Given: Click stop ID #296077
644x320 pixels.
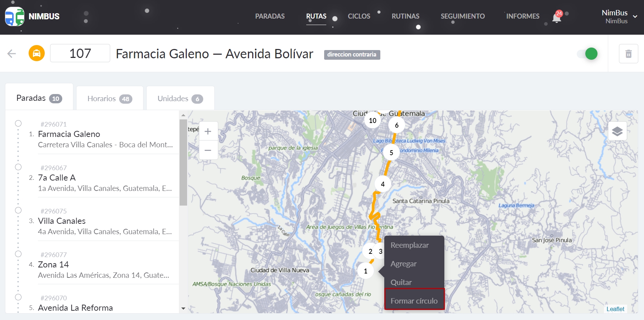Looking at the screenshot, I should [x=54, y=255].
